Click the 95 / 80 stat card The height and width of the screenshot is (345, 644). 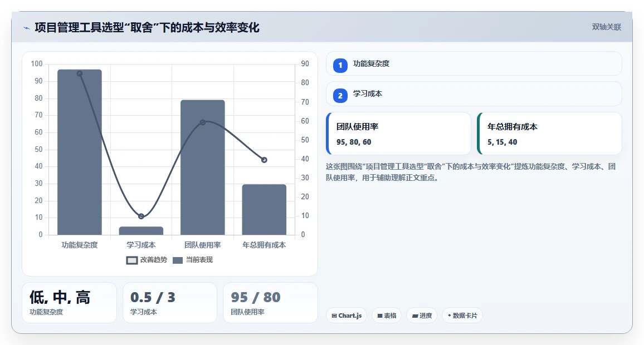(270, 303)
